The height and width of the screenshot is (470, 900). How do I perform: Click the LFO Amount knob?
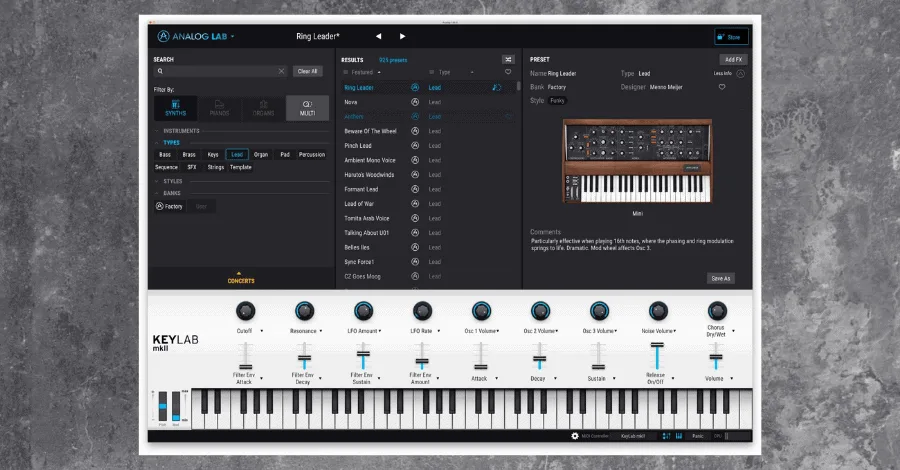363,311
